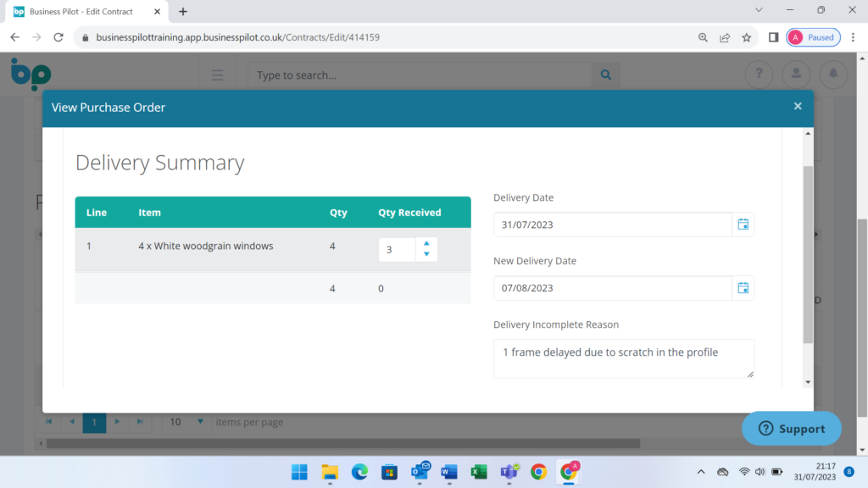Expand the items per page dropdown
Image resolution: width=868 pixels, height=488 pixels.
[x=201, y=422]
